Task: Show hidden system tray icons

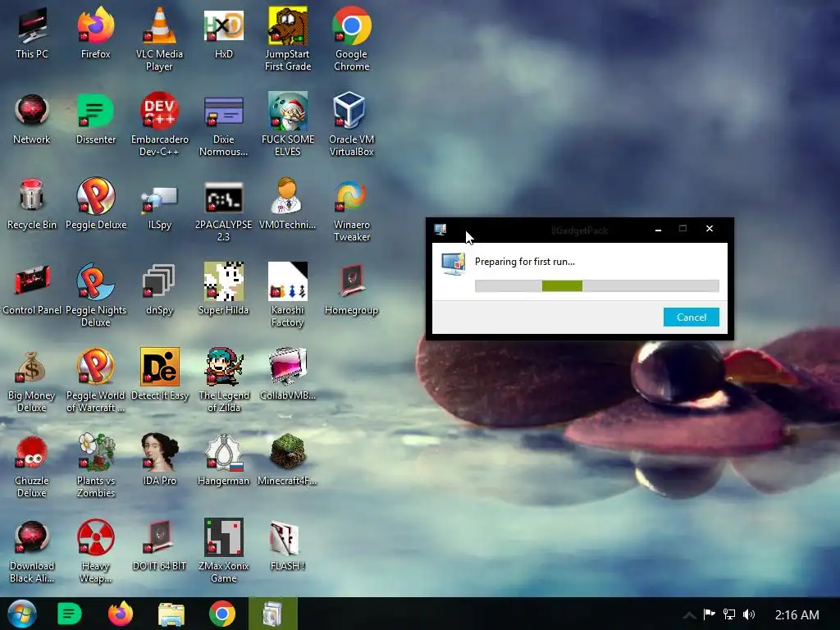Action: coord(689,615)
